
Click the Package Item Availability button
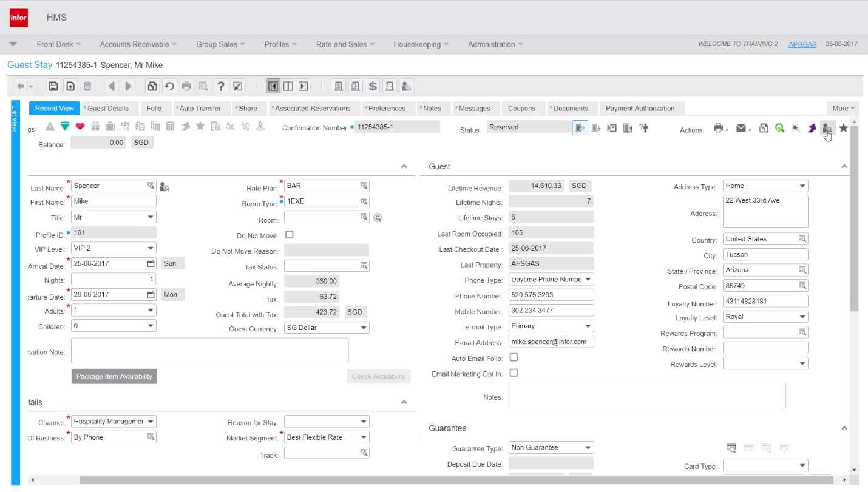click(x=114, y=376)
